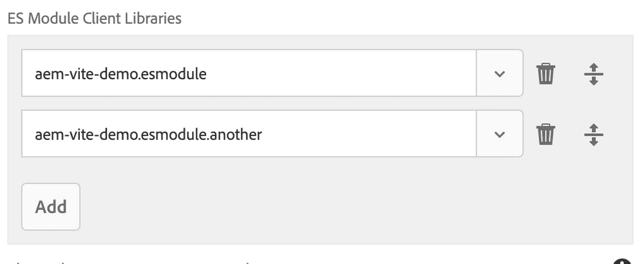
Task: Click the ES Module Client Libraries label
Action: coord(95,19)
